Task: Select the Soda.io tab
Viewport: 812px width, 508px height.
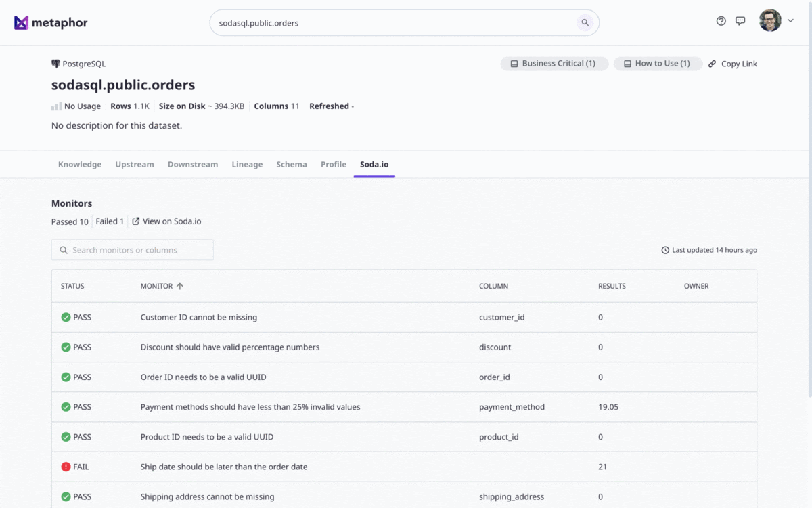Action: coord(374,165)
